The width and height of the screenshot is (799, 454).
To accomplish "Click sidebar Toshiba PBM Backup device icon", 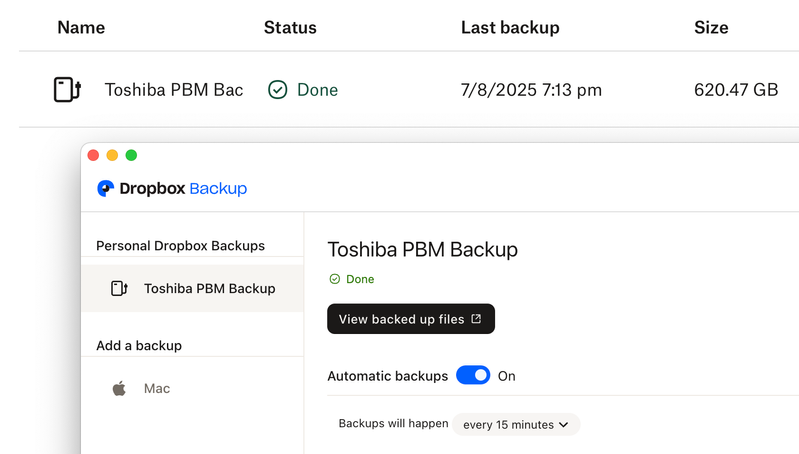I will coord(119,288).
